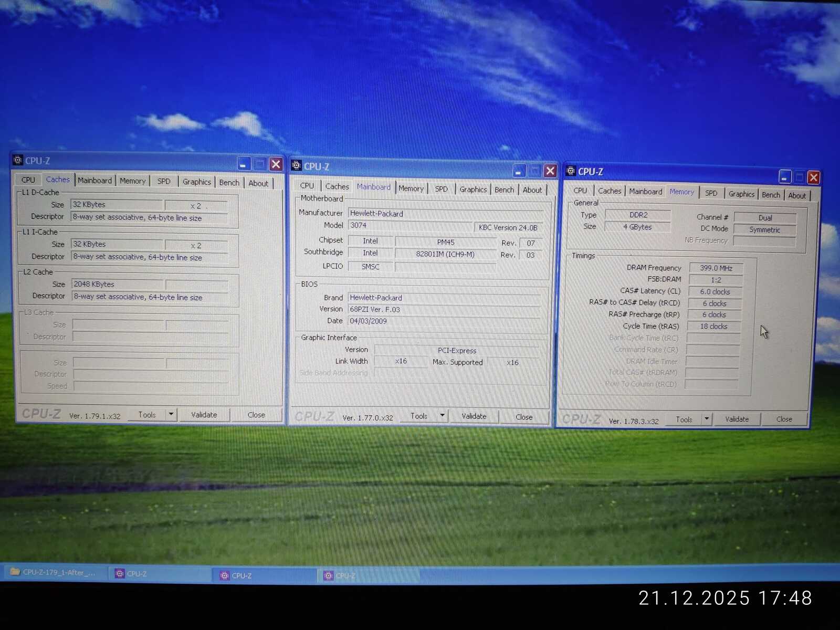This screenshot has height=630, width=840.
Task: Show the Graphics tab in the version 1.77.0 window
Action: tap(473, 190)
